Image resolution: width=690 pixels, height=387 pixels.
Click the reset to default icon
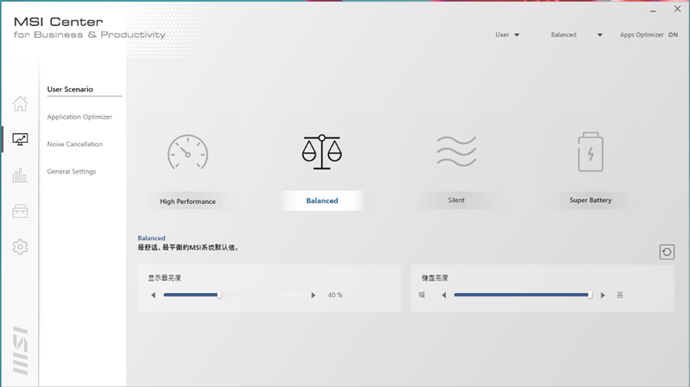point(667,252)
